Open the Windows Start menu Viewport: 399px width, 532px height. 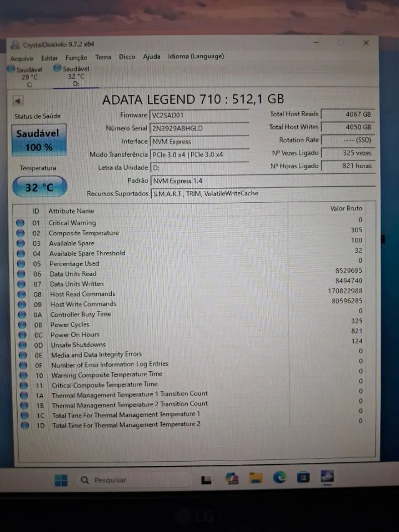[61, 480]
